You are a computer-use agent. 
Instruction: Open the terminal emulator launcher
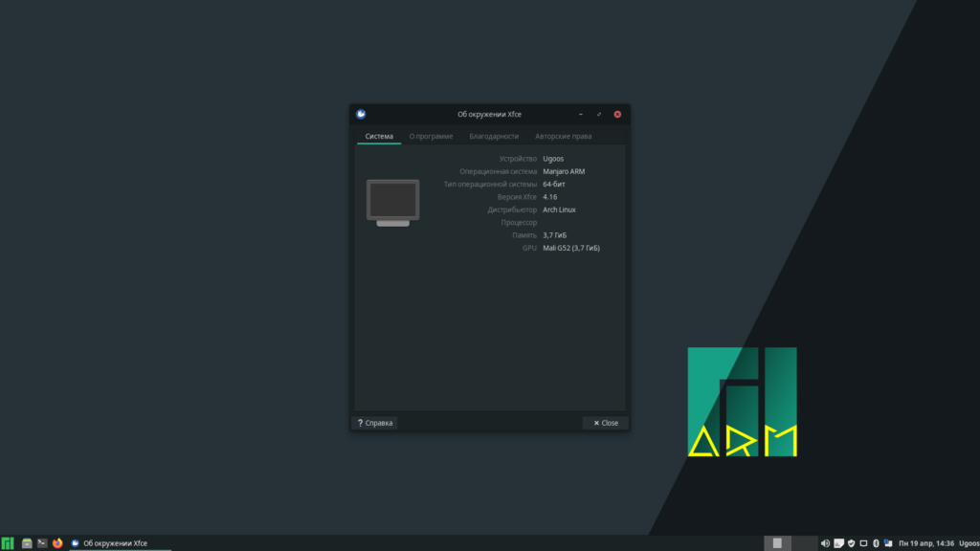[x=42, y=543]
